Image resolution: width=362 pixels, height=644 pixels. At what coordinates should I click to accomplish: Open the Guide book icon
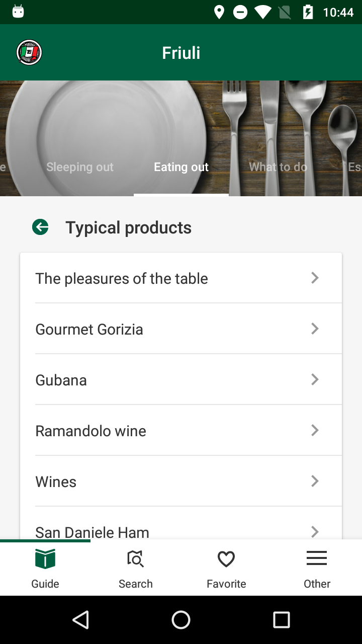[x=45, y=559]
